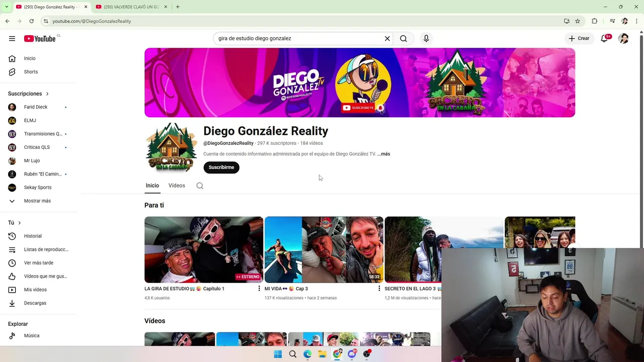Open Chrome extensions puzzle icon
The width and height of the screenshot is (644, 362).
point(595,21)
